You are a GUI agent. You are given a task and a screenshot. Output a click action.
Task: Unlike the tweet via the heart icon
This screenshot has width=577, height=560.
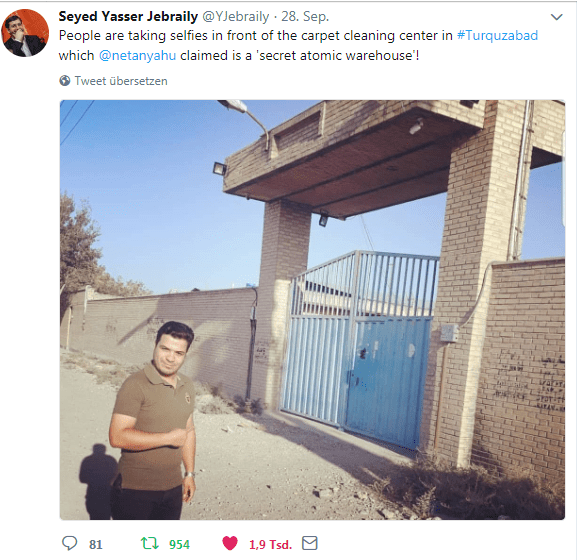[230, 543]
